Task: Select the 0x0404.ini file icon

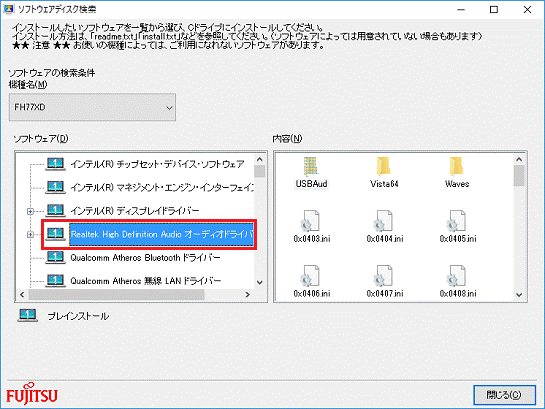Action: click(x=384, y=221)
